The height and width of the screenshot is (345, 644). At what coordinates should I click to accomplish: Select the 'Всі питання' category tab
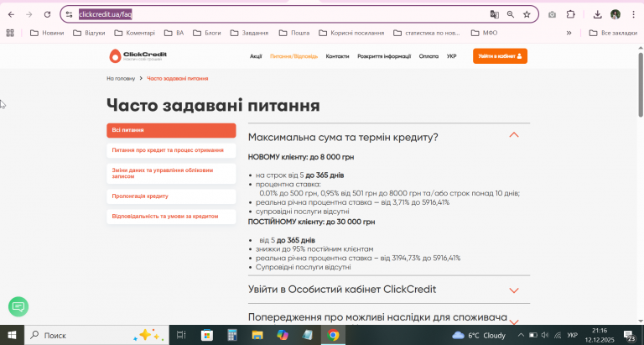point(171,130)
